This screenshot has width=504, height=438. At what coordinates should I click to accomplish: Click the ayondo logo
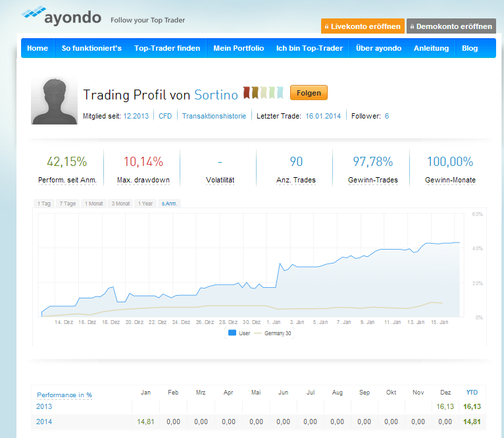tap(61, 16)
